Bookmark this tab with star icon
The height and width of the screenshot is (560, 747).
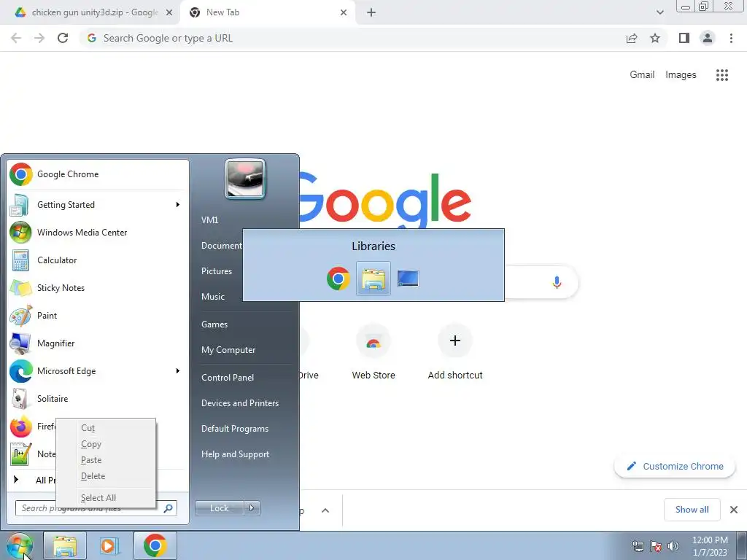[655, 38]
